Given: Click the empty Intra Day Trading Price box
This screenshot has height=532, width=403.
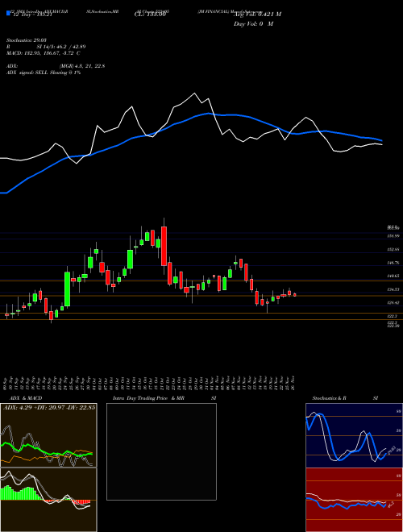Looking at the screenshot, I should click(x=161, y=451).
